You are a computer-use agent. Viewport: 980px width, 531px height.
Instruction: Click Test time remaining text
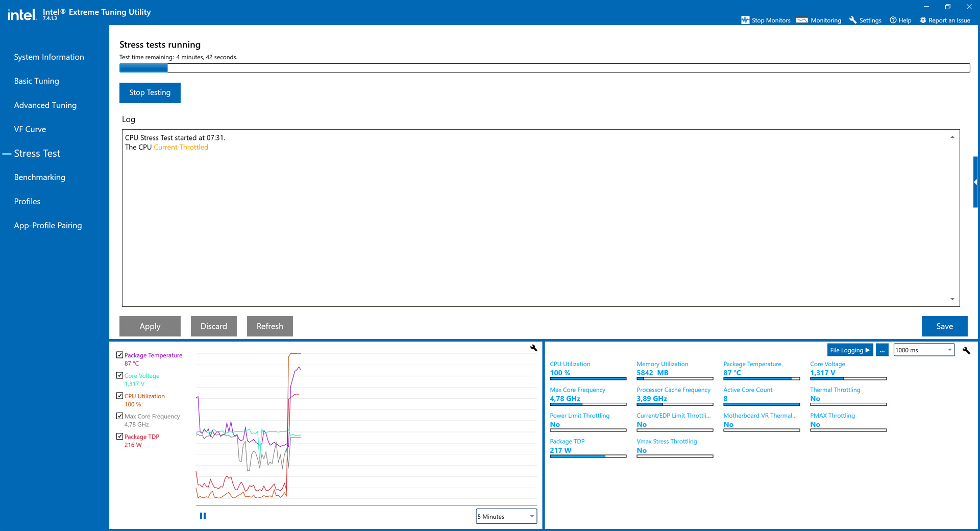coord(178,57)
